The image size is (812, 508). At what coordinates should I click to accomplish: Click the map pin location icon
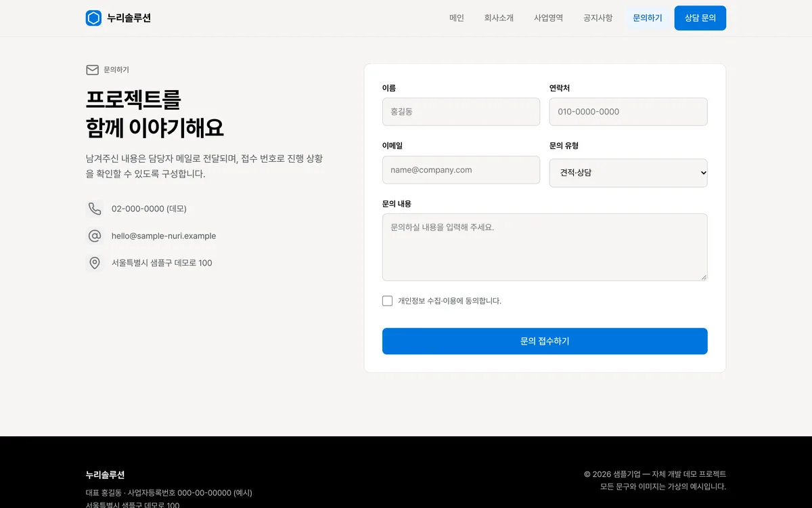tap(95, 263)
